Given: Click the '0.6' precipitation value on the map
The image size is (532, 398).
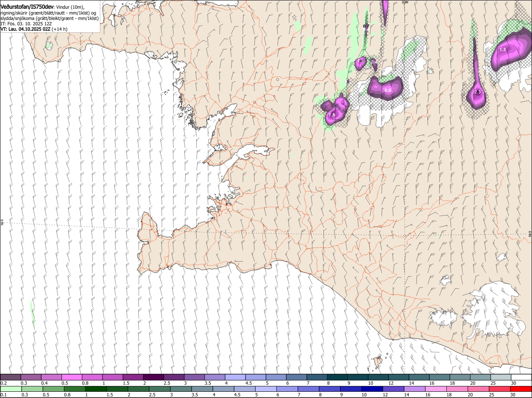Looking at the screenshot, I should 388,90.
